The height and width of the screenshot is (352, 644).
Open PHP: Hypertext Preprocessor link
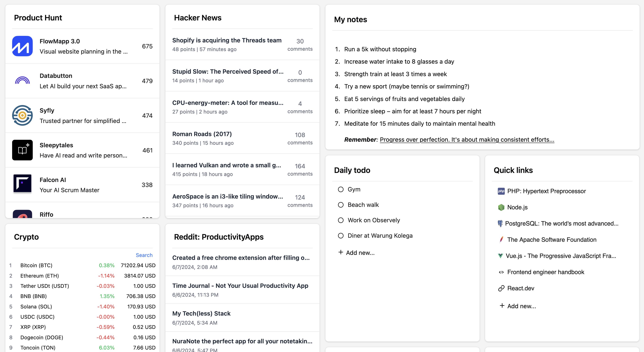tap(547, 191)
